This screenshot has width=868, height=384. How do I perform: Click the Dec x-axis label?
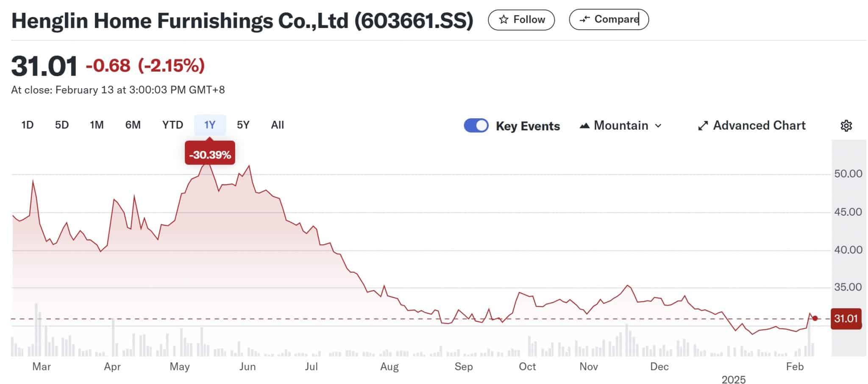(659, 367)
